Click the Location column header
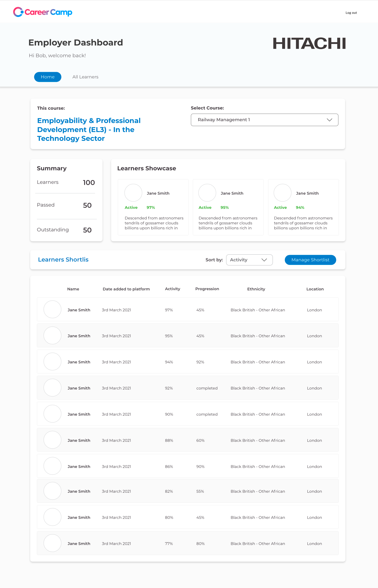This screenshot has width=378, height=588. [315, 289]
